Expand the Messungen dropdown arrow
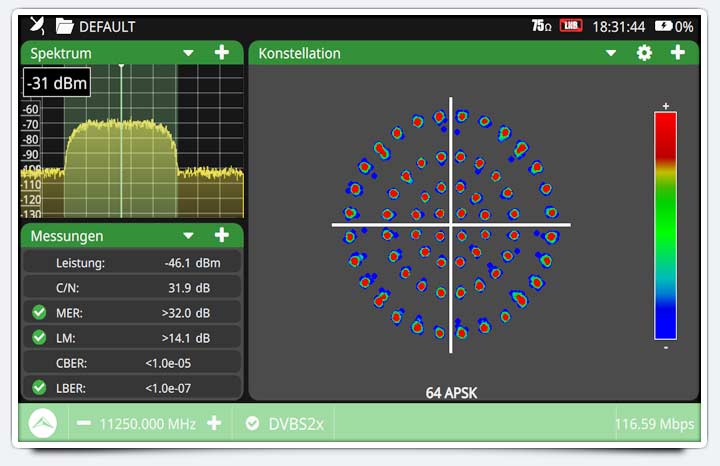 point(188,236)
